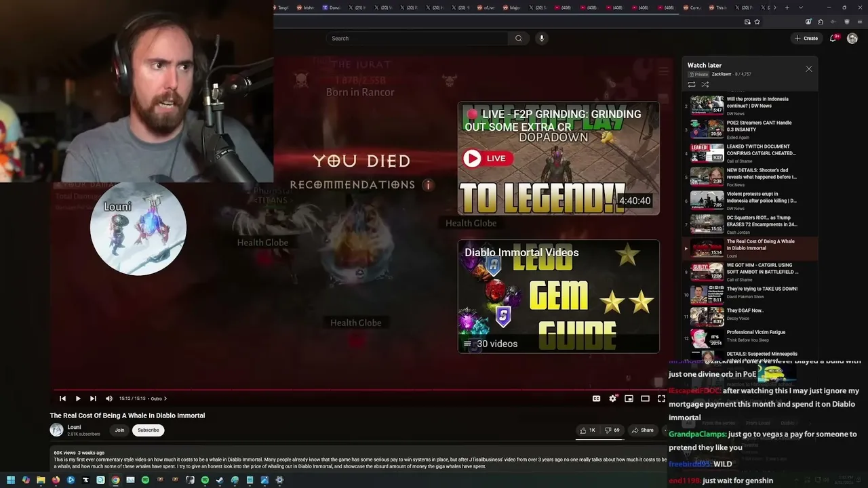Toggle shuffle in Watch later panel

[x=705, y=85]
